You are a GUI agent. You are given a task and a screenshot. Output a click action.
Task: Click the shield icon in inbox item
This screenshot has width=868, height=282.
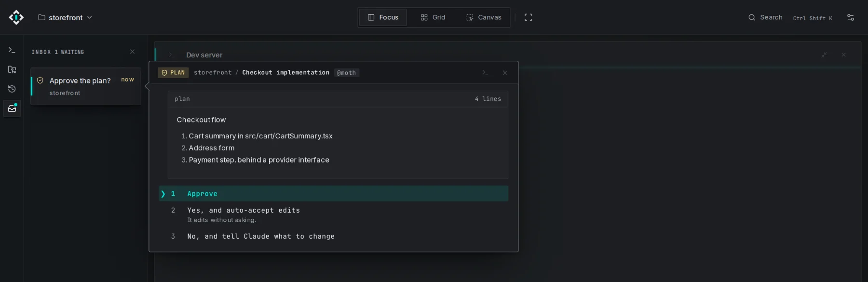pos(40,81)
